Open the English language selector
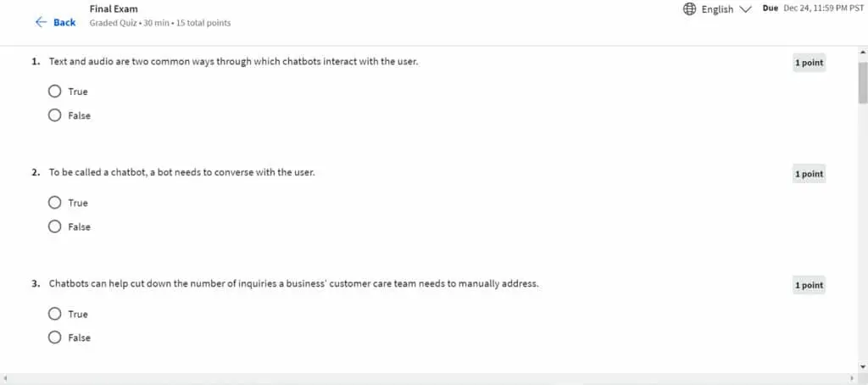Image resolution: width=868 pixels, height=385 pixels. 717,8
